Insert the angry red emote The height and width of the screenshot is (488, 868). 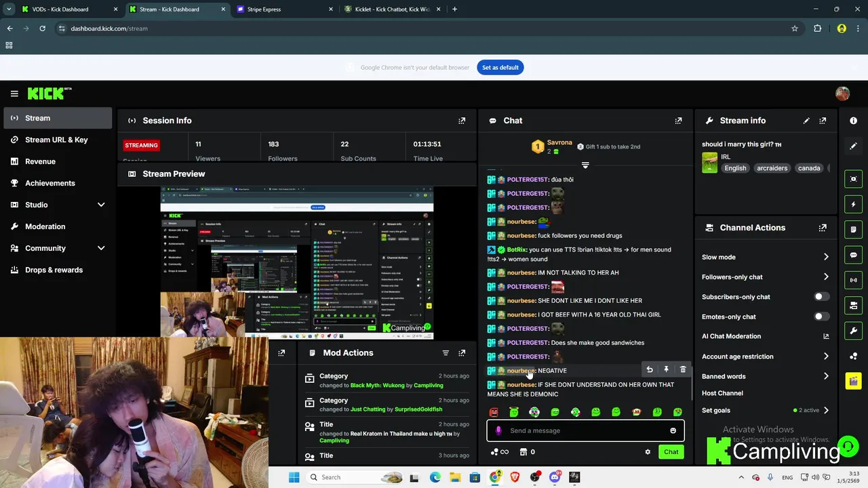(x=494, y=412)
